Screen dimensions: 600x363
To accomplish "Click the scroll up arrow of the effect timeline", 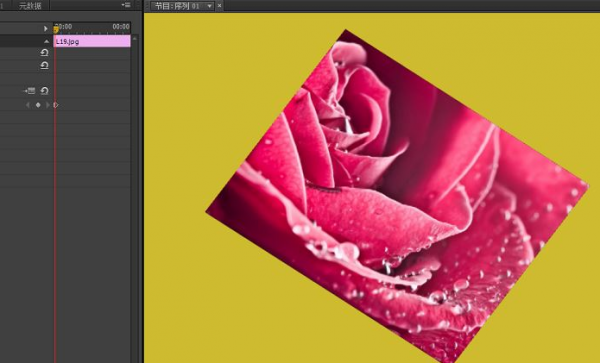I will pos(134,39).
